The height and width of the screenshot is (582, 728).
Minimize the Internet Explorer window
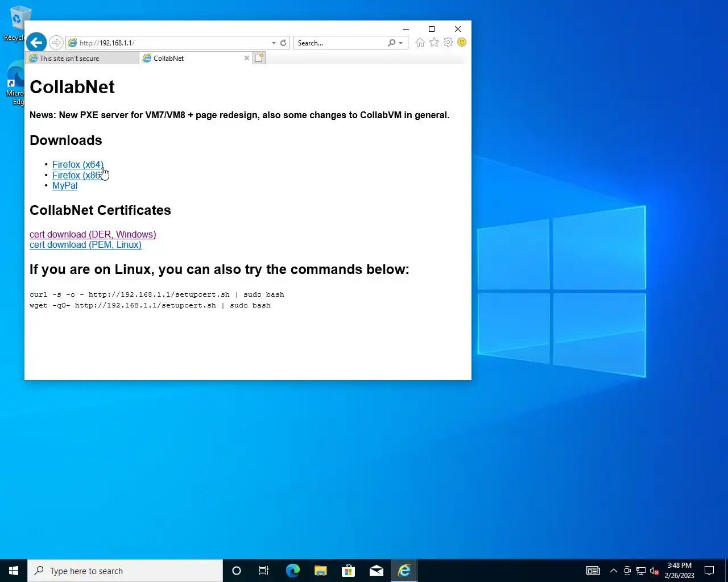click(x=406, y=29)
